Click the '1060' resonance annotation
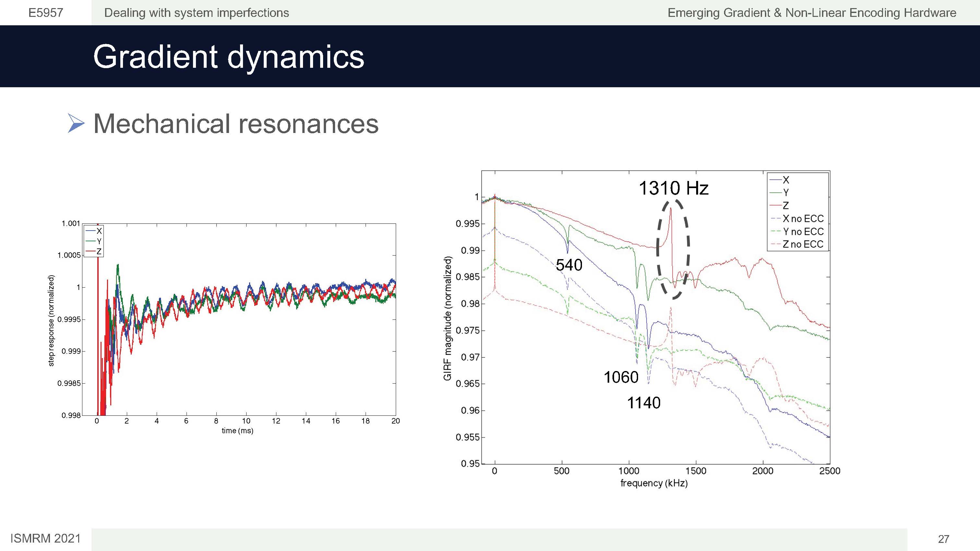 (x=621, y=377)
